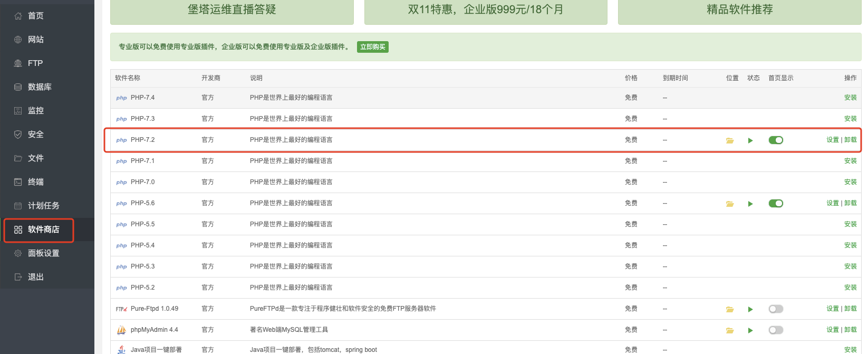The height and width of the screenshot is (354, 868).
Task: Click 卸载 for phpMyAdmin 4.4
Action: pyautogui.click(x=851, y=330)
